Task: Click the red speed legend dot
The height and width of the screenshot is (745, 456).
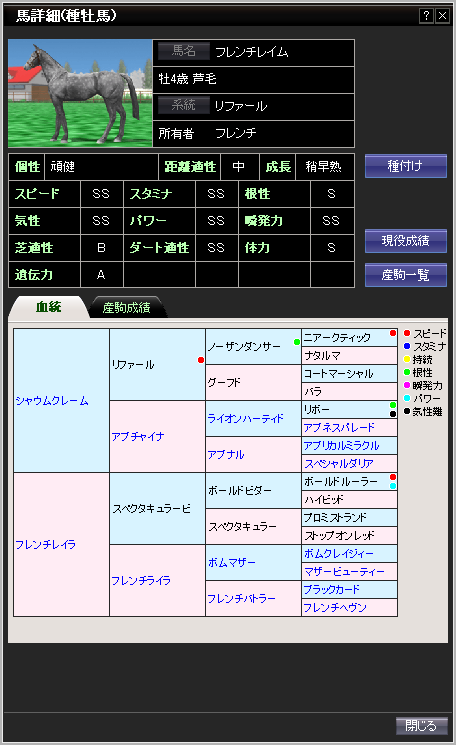Action: 407,333
